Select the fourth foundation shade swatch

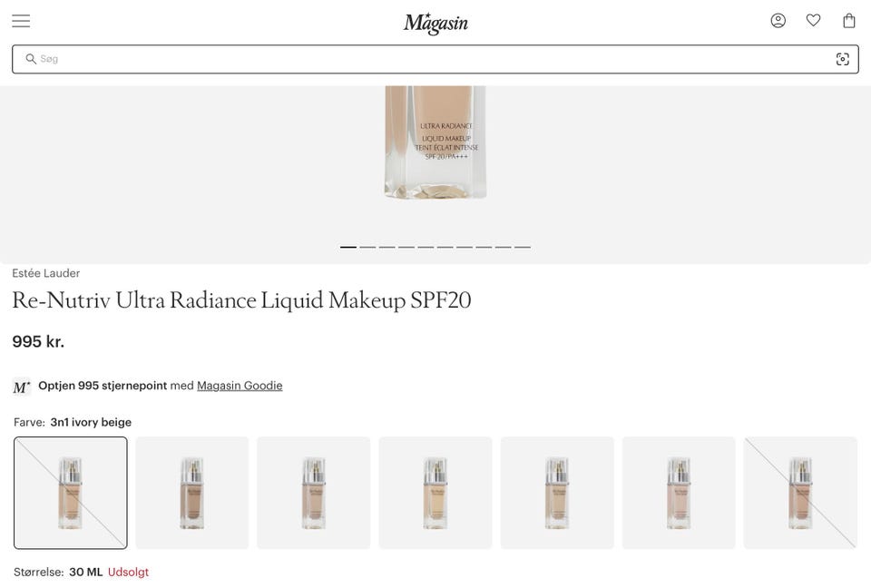(435, 493)
